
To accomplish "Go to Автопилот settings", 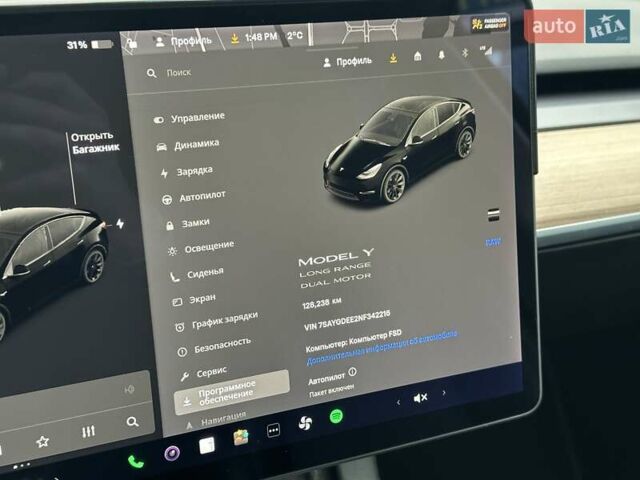I will coord(194,198).
